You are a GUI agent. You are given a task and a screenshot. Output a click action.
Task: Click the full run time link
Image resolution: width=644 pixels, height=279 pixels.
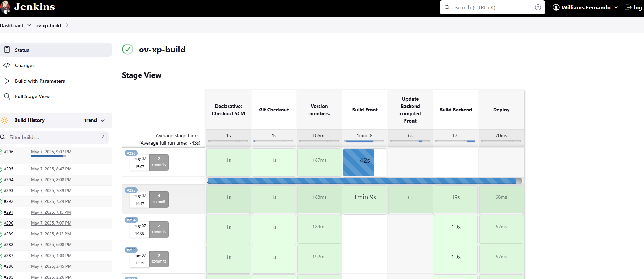coord(163,143)
